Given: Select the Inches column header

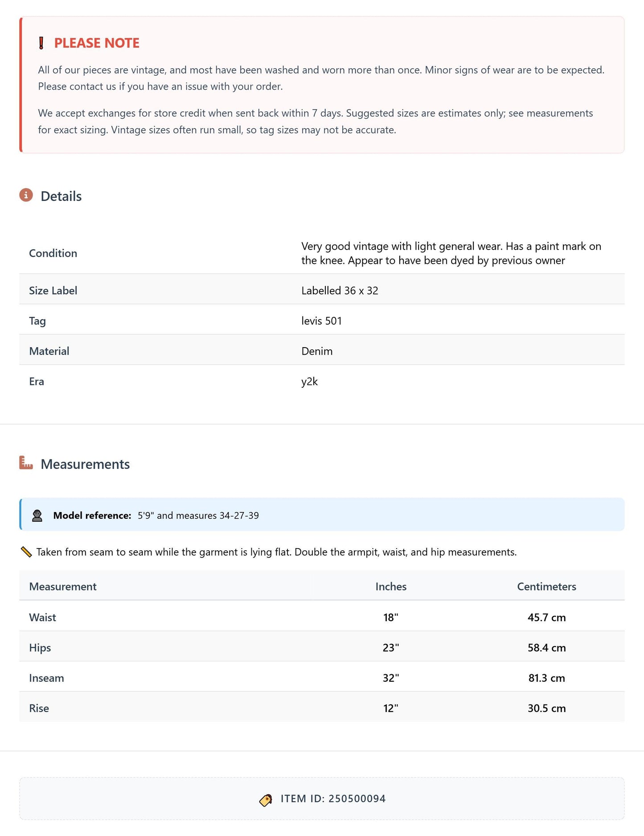Looking at the screenshot, I should point(391,586).
